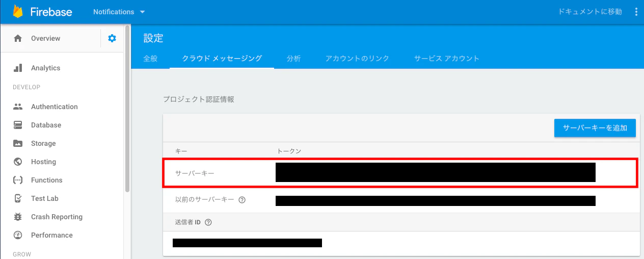Go to Performance section
644x259 pixels.
click(52, 235)
